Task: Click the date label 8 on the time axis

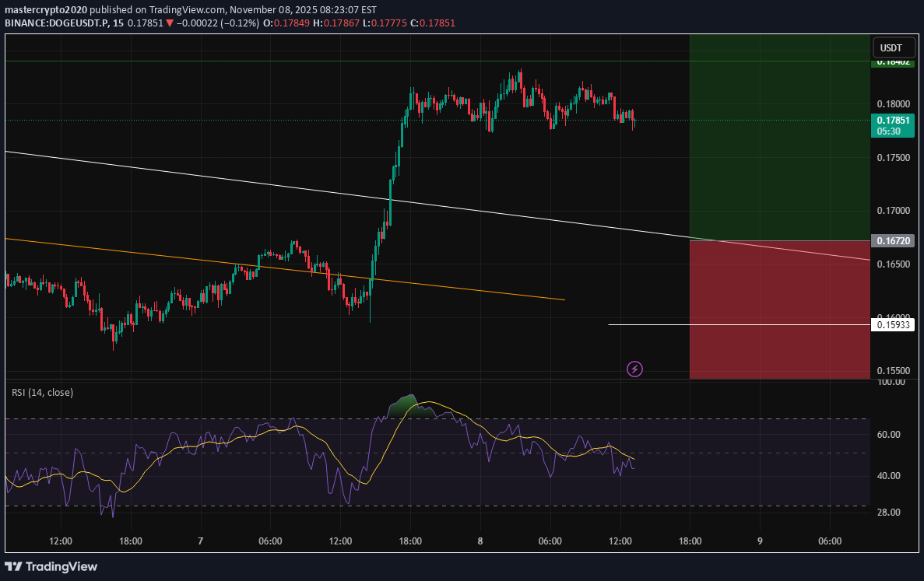Action: coord(480,541)
